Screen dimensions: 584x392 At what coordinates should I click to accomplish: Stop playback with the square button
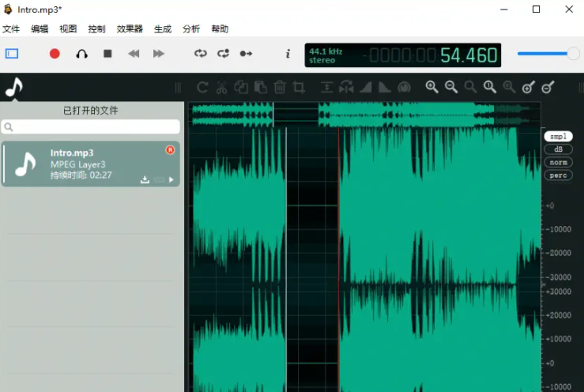[x=107, y=54]
